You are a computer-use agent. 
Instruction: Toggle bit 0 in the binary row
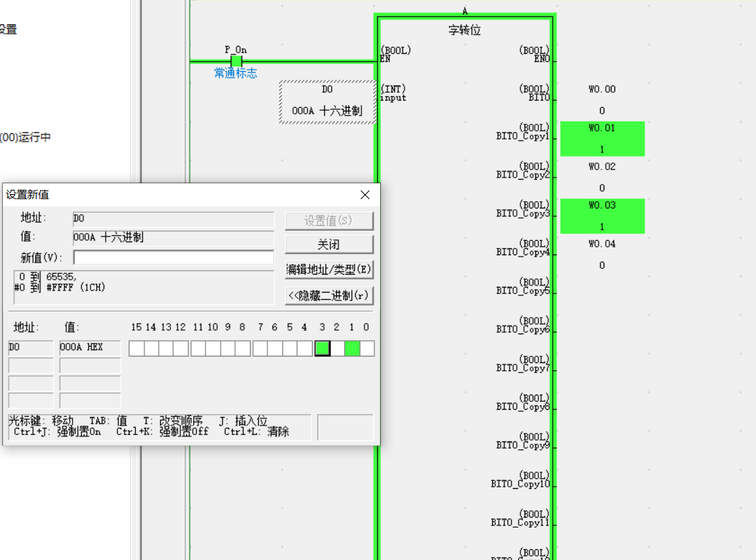[x=367, y=349]
